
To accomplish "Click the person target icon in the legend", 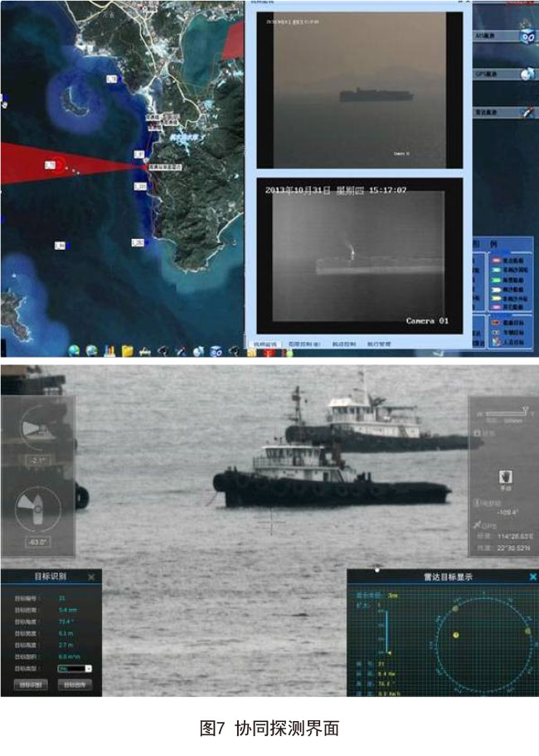I will (x=496, y=342).
